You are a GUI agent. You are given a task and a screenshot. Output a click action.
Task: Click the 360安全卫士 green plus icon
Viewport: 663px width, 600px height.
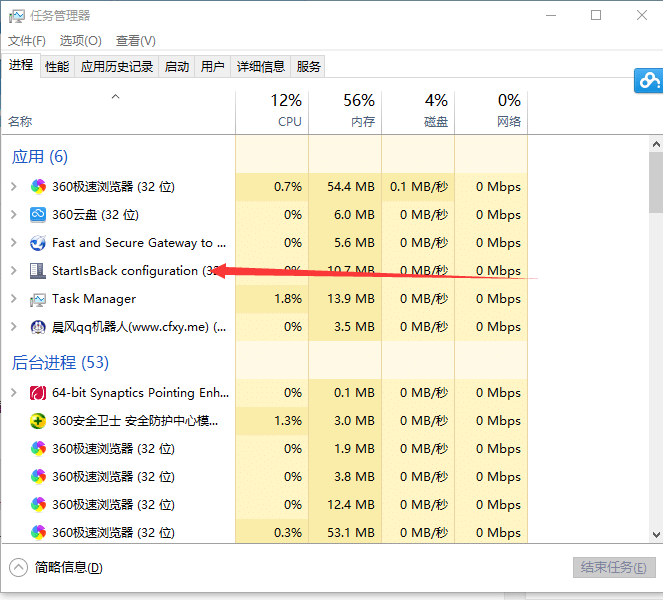(x=38, y=421)
